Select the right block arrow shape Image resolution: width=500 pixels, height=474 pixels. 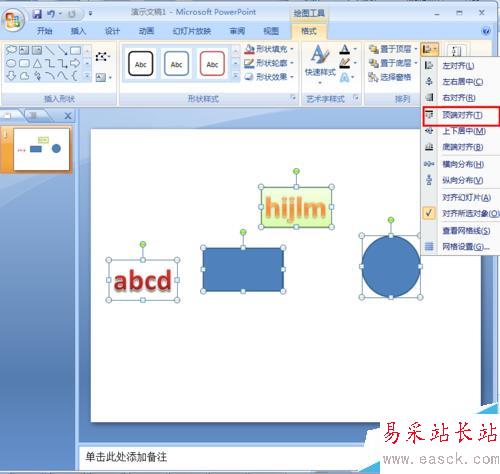75,63
